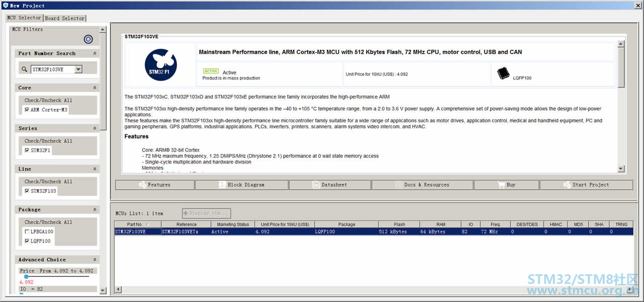Viewport: 644px width, 302px height.
Task: Sort by the TRNG column header
Action: click(621, 224)
